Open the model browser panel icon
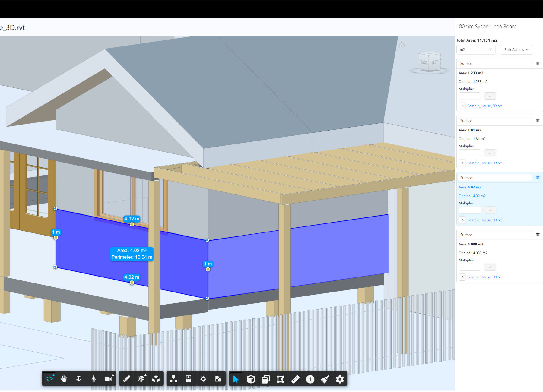This screenshot has height=392, width=543. point(173,378)
